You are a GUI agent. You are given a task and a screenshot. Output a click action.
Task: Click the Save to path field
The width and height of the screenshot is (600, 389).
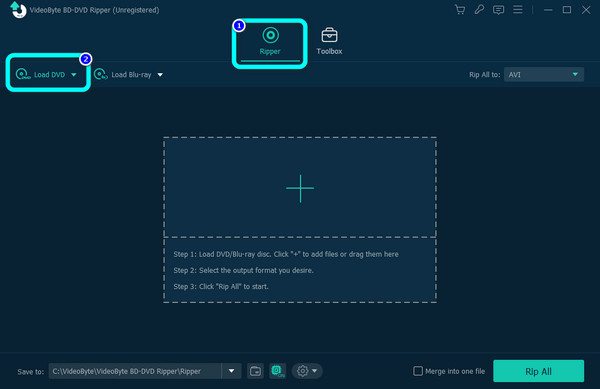pos(135,371)
